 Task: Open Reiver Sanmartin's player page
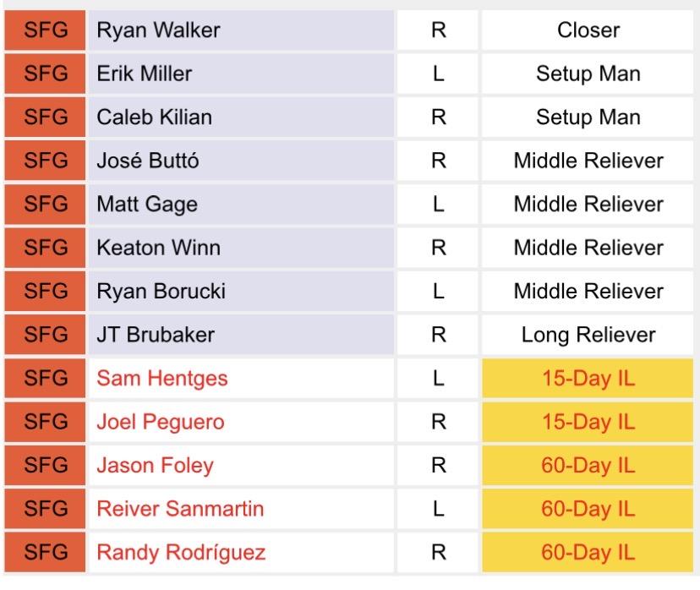180,509
